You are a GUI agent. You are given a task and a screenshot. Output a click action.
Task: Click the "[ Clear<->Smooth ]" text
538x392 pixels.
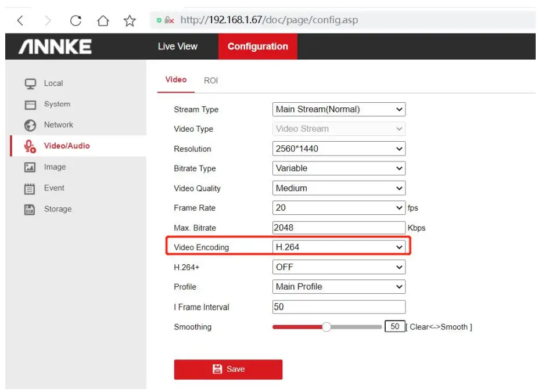(x=439, y=327)
